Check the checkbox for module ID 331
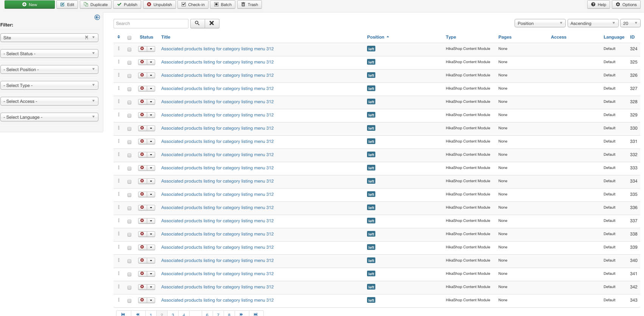The height and width of the screenshot is (316, 644). click(129, 142)
